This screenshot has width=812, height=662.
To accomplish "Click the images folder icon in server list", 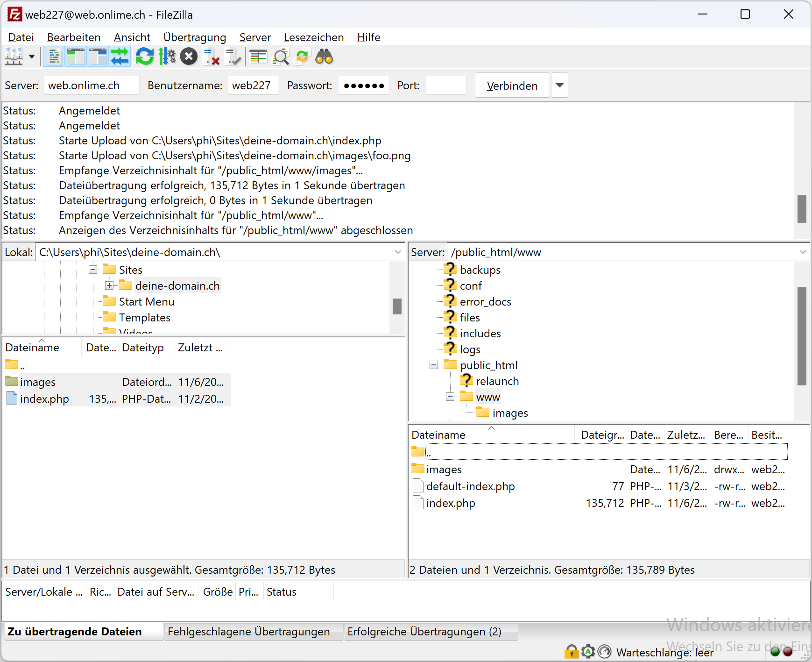I will pos(418,469).
